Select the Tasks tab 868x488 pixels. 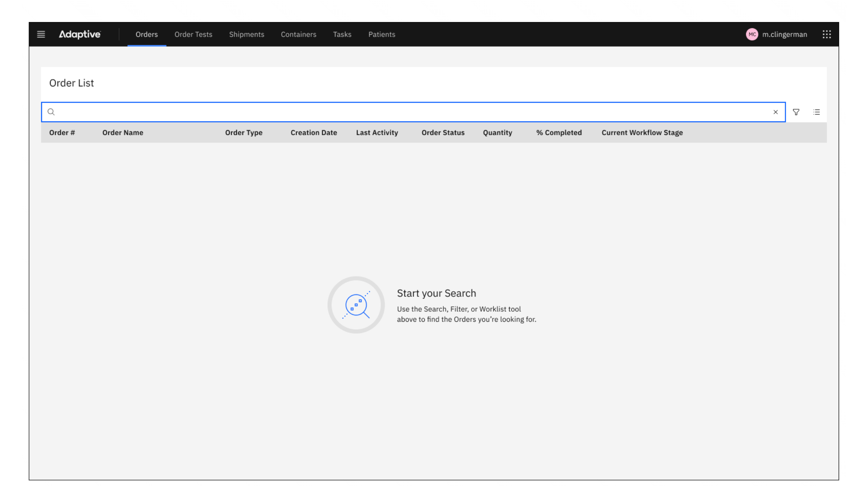[342, 34]
